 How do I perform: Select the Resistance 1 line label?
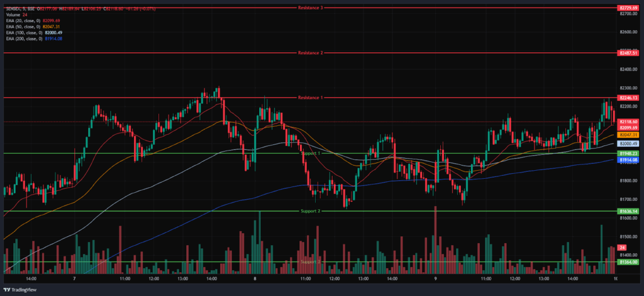[310, 98]
